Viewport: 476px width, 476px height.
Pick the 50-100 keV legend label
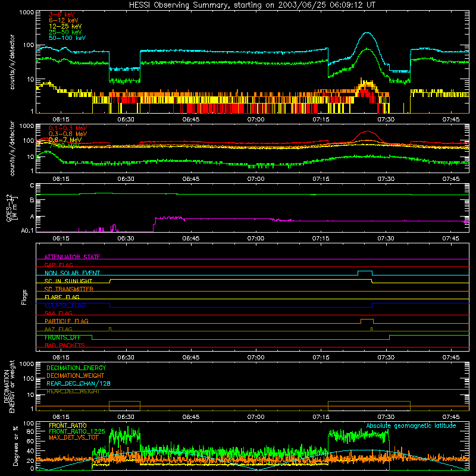tap(67, 38)
